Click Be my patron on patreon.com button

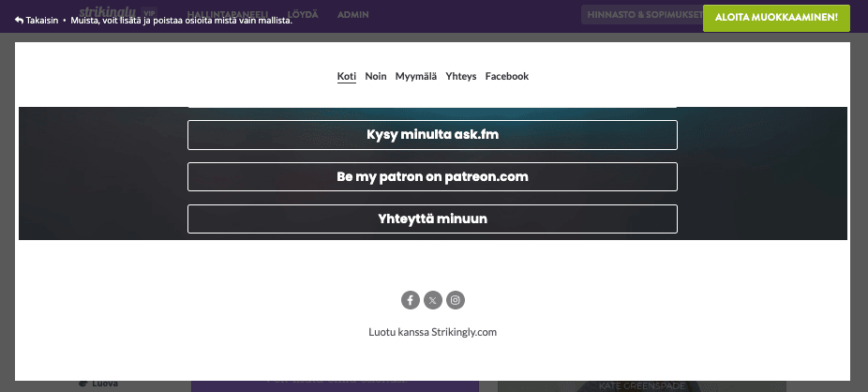[x=432, y=176]
